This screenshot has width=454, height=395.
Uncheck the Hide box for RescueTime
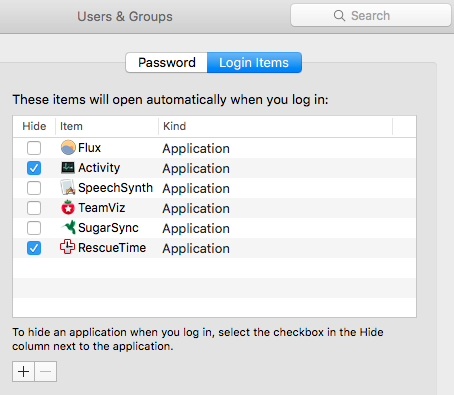34,248
